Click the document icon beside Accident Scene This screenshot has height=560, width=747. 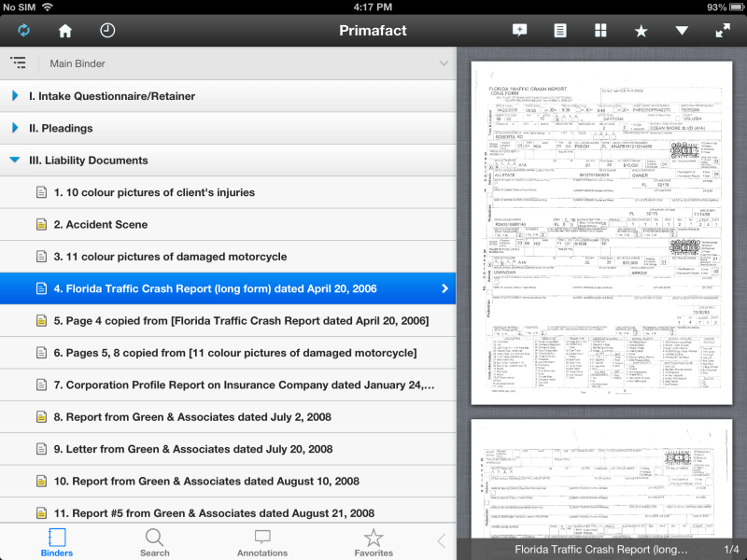coord(41,224)
